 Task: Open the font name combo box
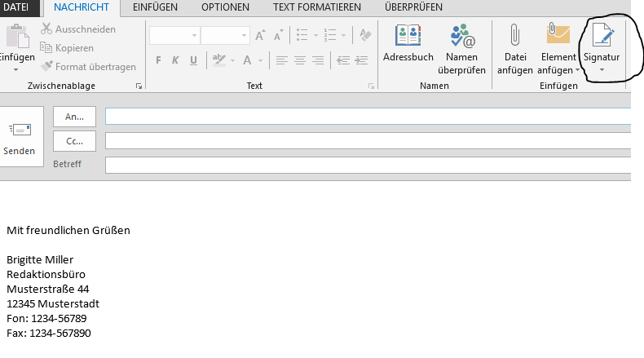coord(174,36)
